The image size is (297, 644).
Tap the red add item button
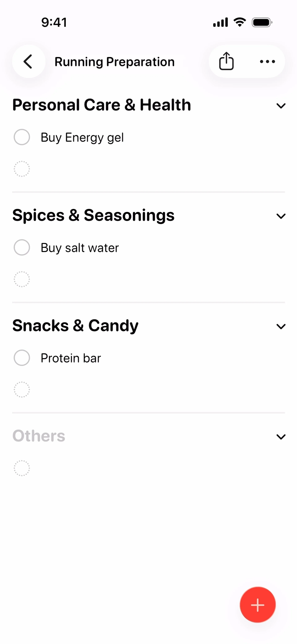(258, 605)
